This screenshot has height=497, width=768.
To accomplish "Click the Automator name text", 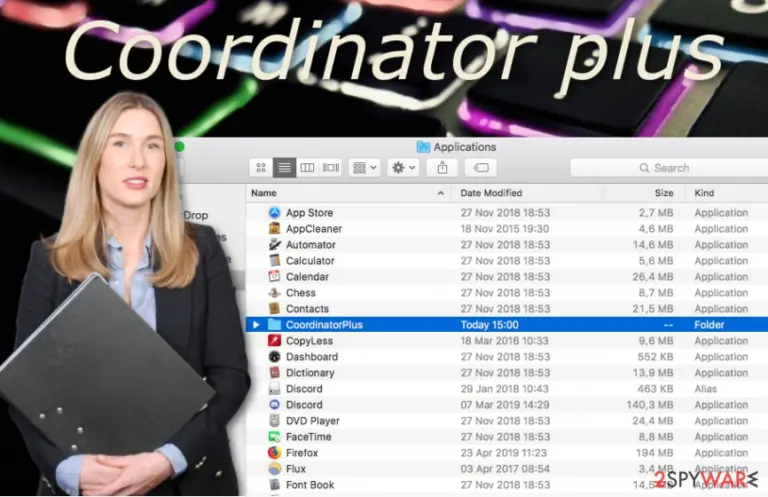I will point(311,244).
